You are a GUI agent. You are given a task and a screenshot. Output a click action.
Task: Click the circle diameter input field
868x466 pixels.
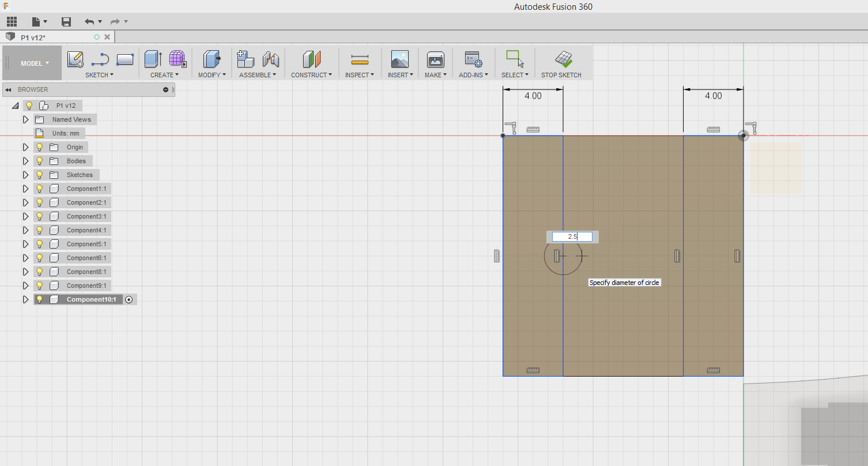[572, 236]
